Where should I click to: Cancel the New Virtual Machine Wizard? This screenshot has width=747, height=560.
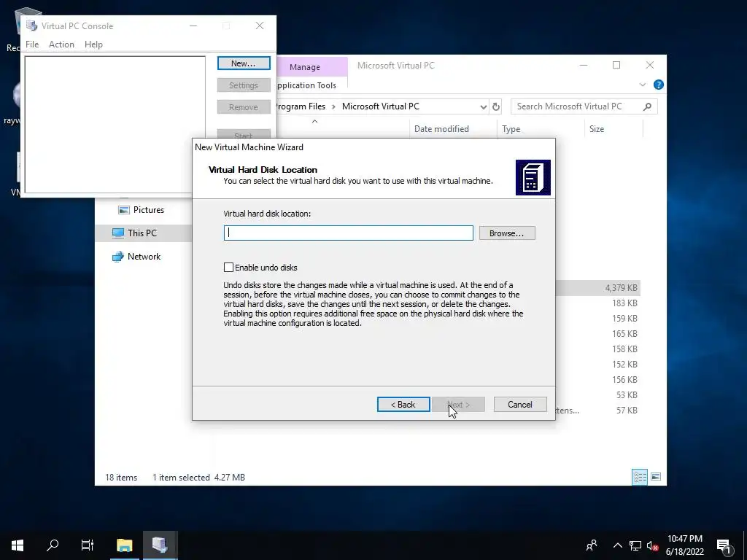point(519,404)
